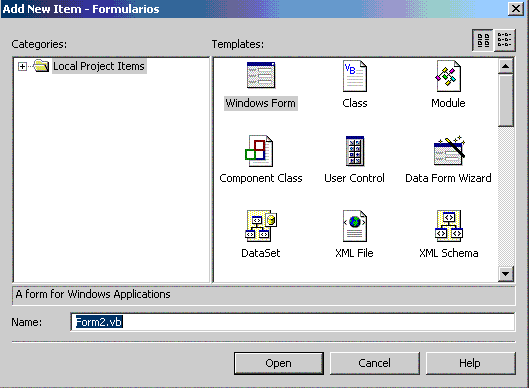Image resolution: width=529 pixels, height=388 pixels.
Task: Click the templates scrollbar thumb
Action: (x=505, y=100)
